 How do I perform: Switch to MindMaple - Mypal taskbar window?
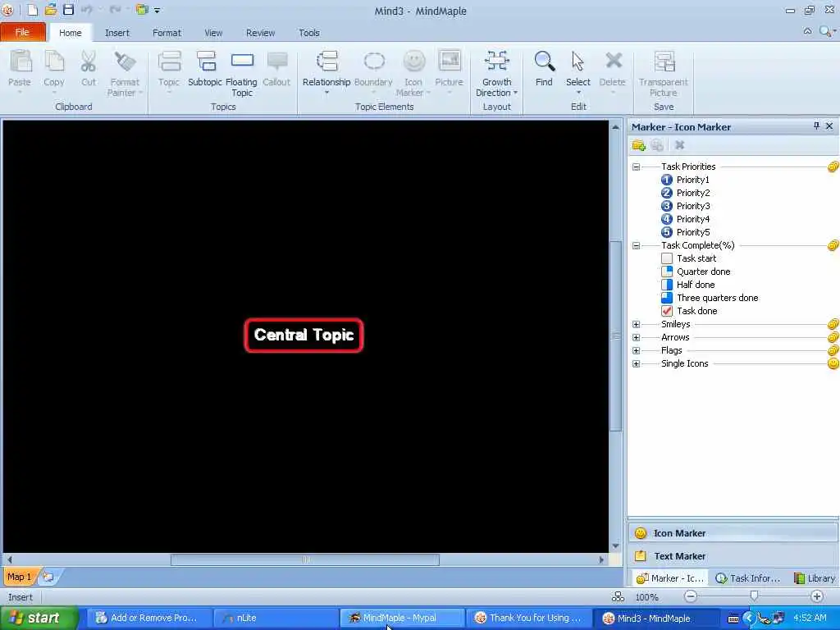(402, 618)
